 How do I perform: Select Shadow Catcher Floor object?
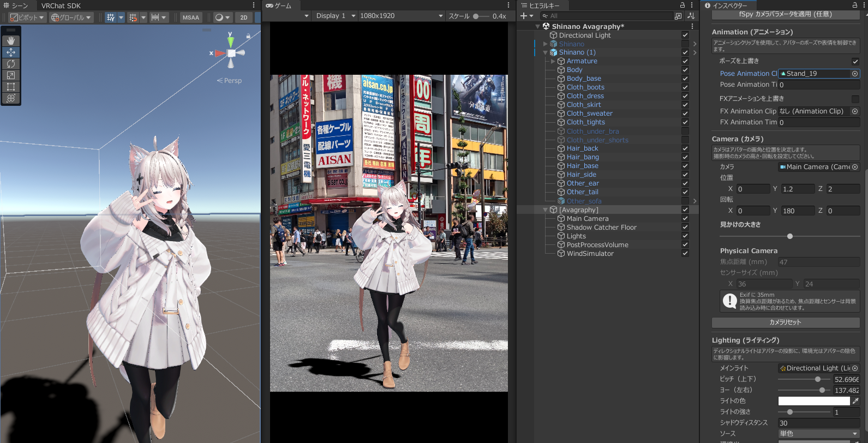[601, 227]
